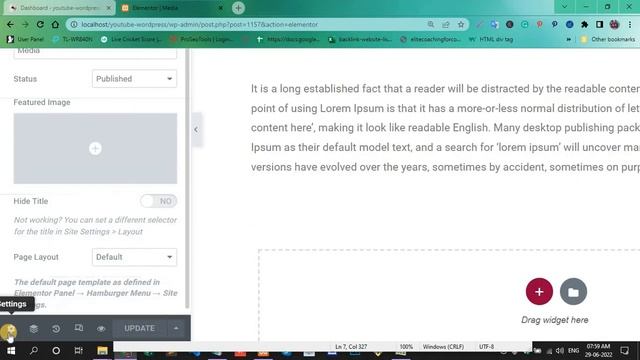The height and width of the screenshot is (360, 640).
Task: Open Windows taskbar search
Action: (x=34, y=351)
